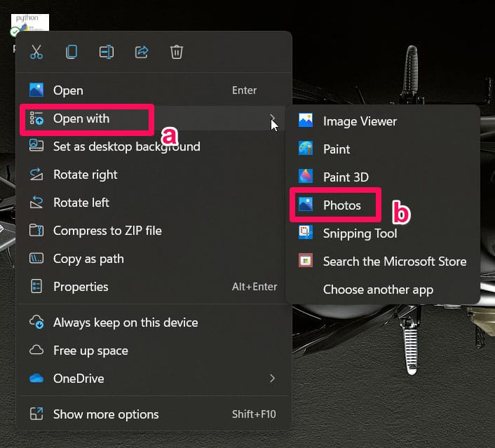Click the Image Viewer app icon

[306, 121]
